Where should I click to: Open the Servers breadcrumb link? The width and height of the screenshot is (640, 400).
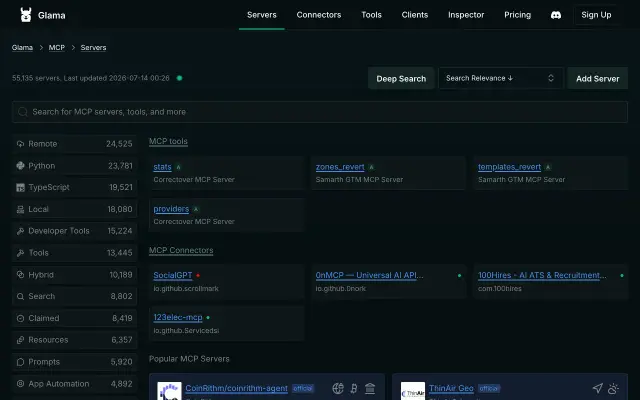pos(93,48)
